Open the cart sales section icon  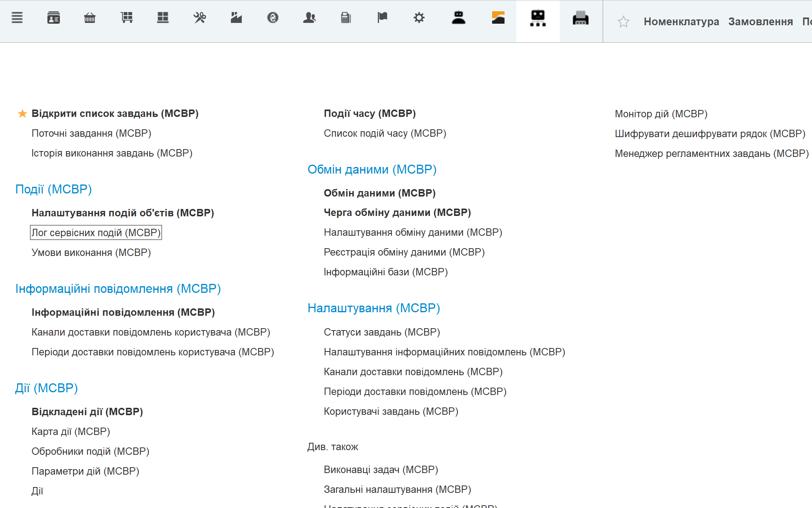point(126,17)
